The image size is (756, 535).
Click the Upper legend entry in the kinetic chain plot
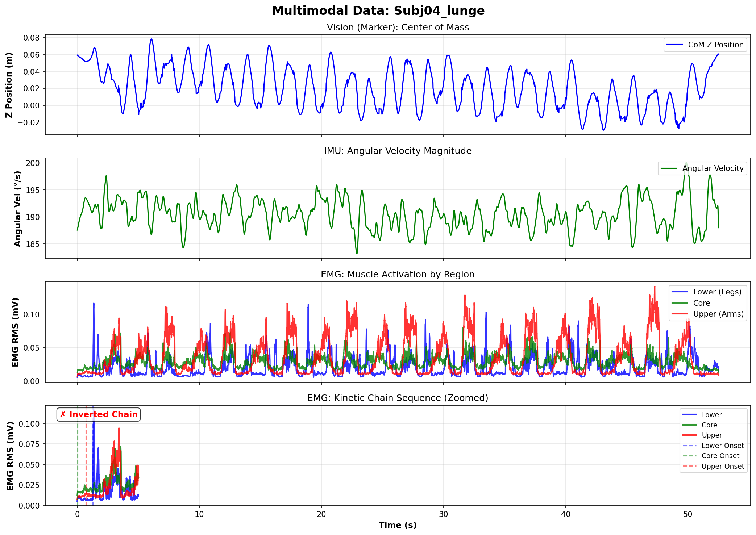(x=712, y=435)
